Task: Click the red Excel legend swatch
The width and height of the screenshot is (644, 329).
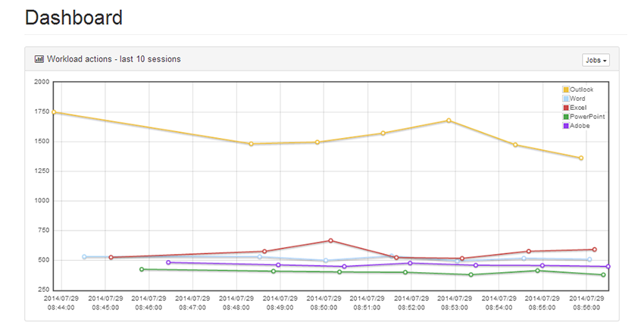Action: [566, 108]
